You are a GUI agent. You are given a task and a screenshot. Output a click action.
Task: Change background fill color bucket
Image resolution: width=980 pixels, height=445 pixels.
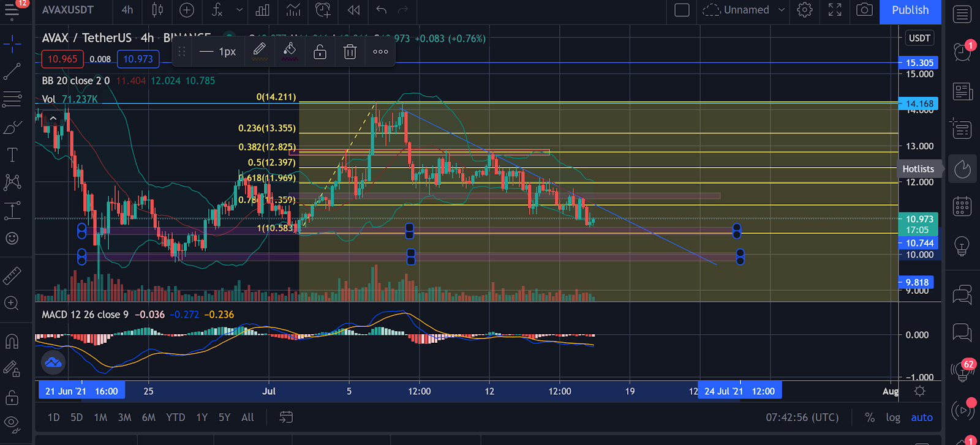tap(290, 51)
